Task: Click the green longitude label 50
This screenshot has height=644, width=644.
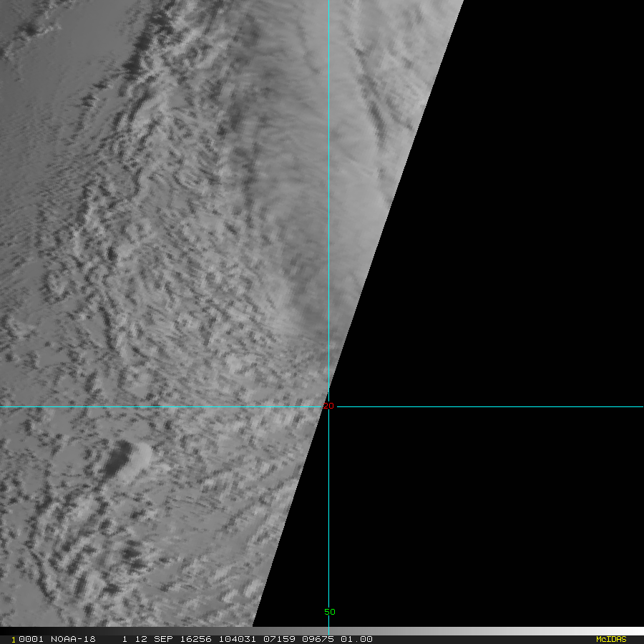Action: (x=329, y=612)
